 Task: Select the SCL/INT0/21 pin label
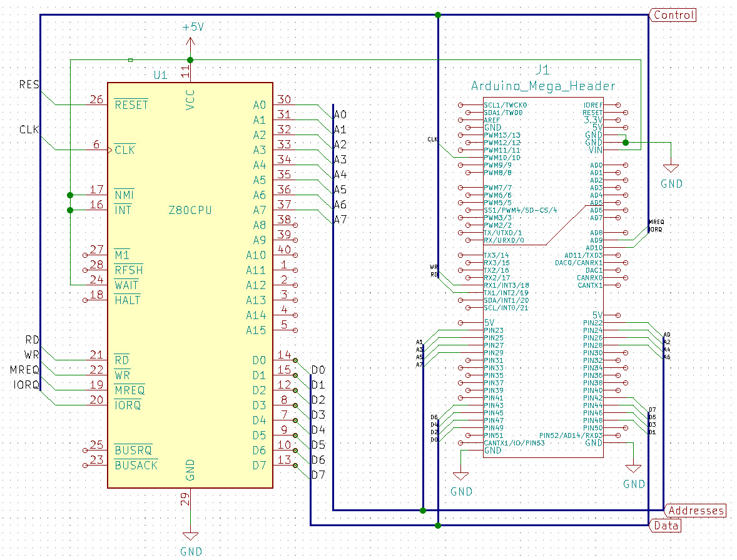point(506,308)
